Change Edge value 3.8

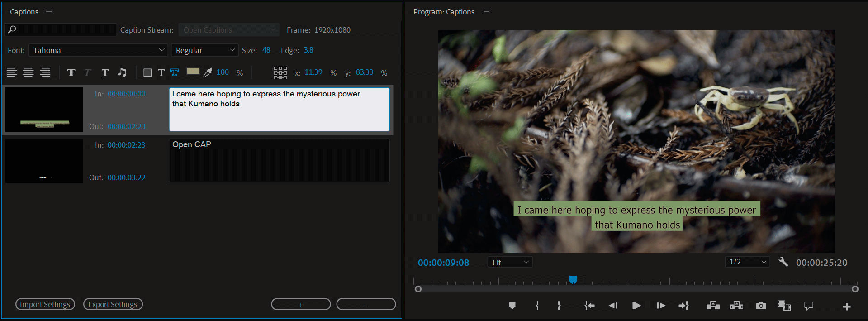(308, 50)
